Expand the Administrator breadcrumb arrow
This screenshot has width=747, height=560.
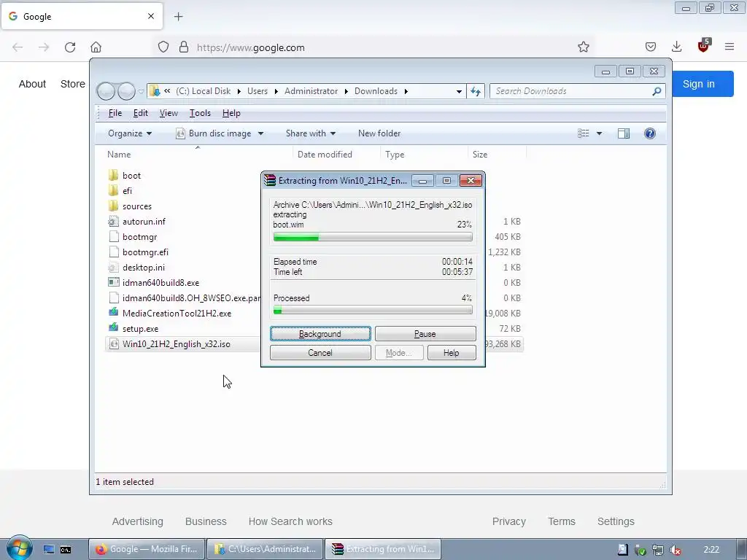pyautogui.click(x=346, y=91)
